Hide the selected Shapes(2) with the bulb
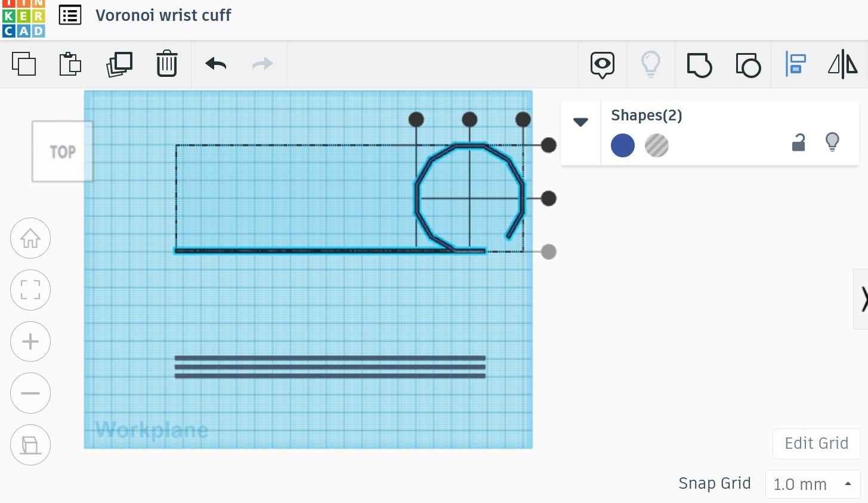Screen dimensions: 868x503 833,142
